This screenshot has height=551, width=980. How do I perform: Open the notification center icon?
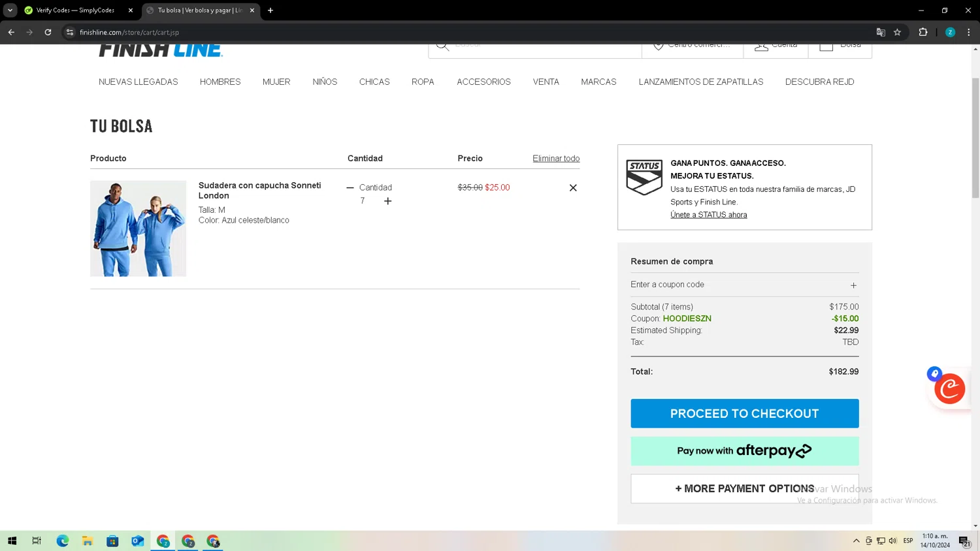pyautogui.click(x=964, y=541)
